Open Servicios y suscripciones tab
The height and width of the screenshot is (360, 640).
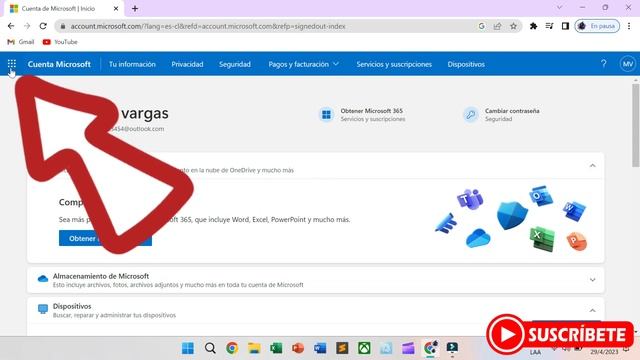[x=394, y=64]
